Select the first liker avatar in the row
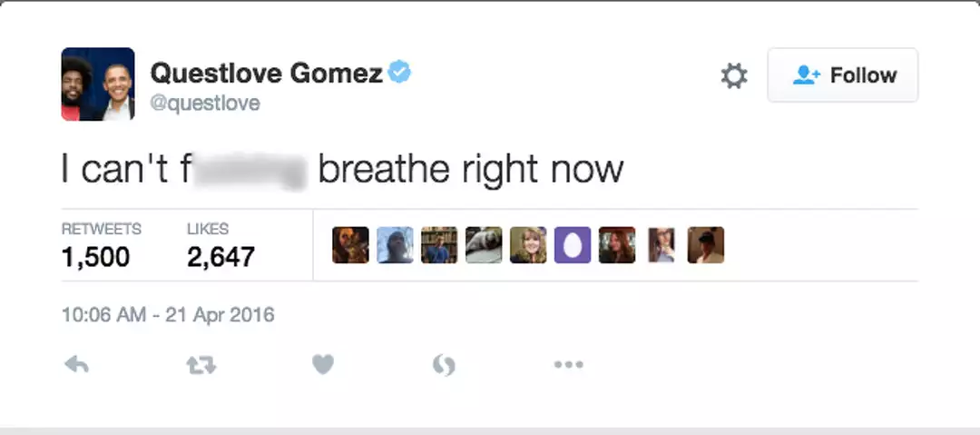The image size is (980, 435). tap(350, 245)
